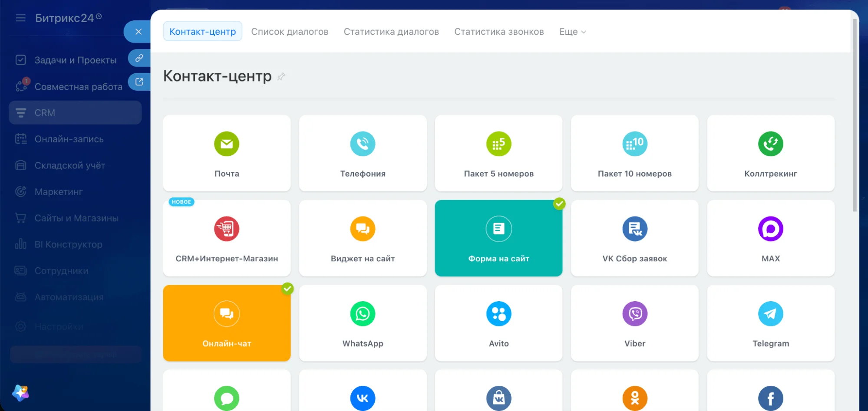Click the CRM+Интернет-Магазин label
868x411 pixels.
227,259
